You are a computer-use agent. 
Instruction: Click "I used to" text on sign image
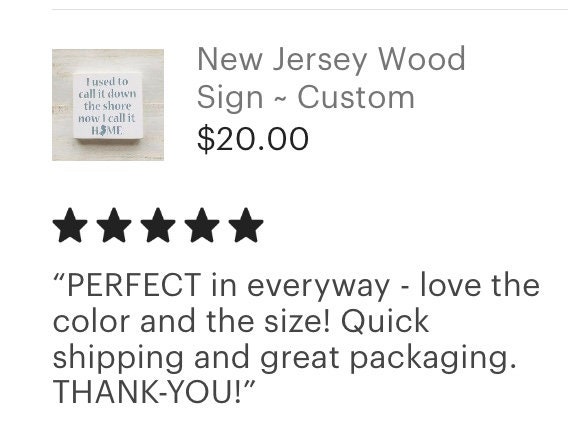(107, 82)
